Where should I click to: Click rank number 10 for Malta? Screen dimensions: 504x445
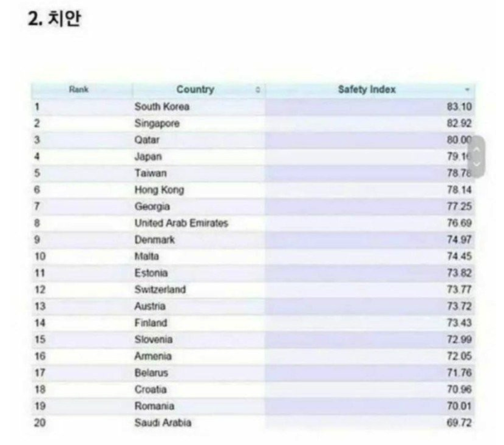(40, 256)
